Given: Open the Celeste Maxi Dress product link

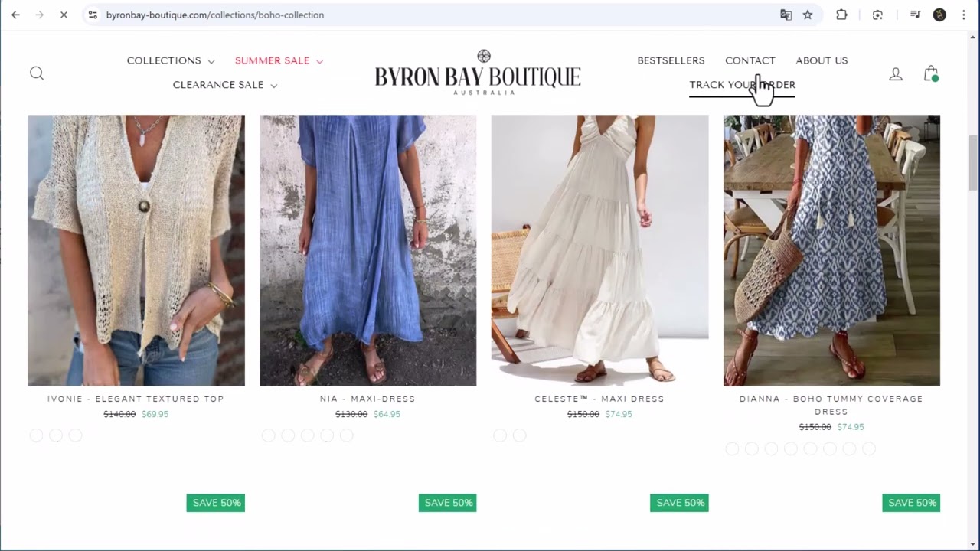Looking at the screenshot, I should [x=599, y=399].
